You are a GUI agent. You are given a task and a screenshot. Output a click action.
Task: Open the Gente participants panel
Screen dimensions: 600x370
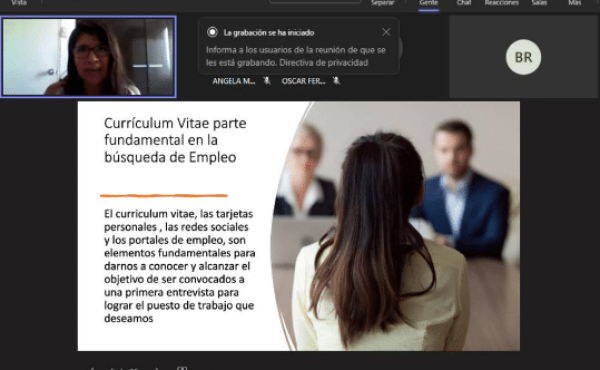click(428, 3)
